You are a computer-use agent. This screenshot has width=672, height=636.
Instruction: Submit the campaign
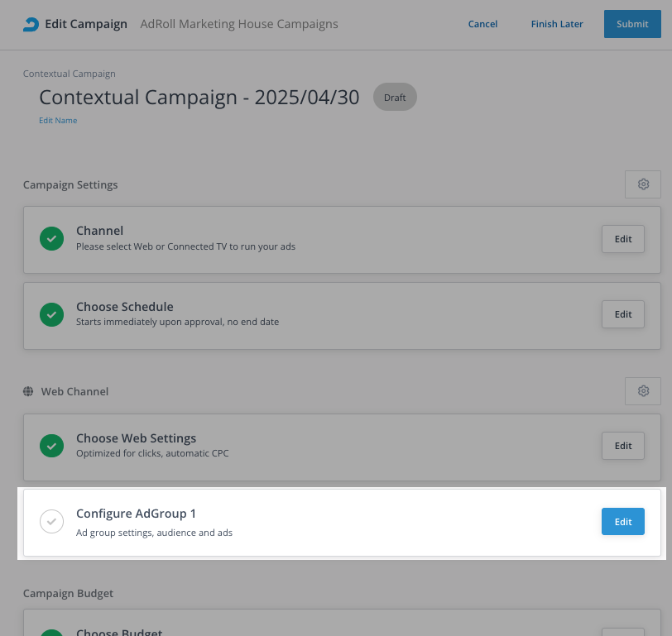point(632,24)
